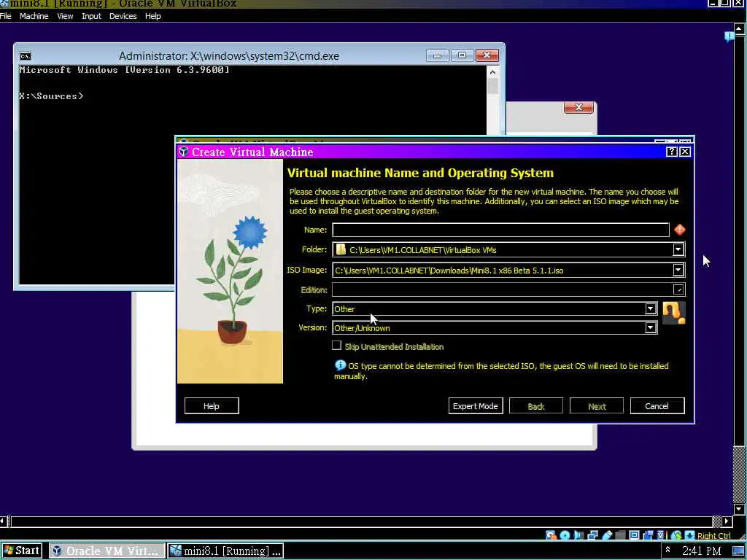
Task: Click the cmd.exe window title icon
Action: pos(26,56)
